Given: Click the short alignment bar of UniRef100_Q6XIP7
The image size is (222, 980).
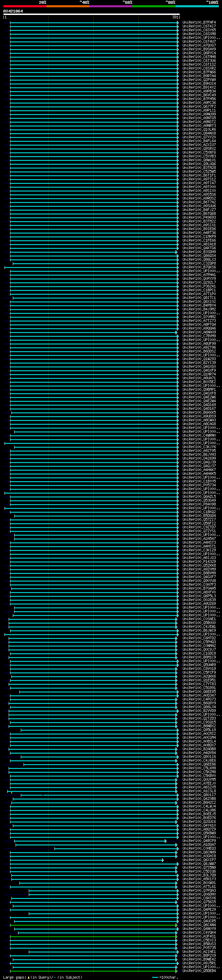Looking at the screenshot, I should click(86, 860).
